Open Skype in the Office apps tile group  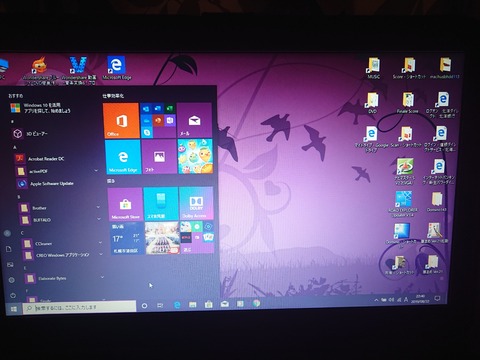click(147, 132)
